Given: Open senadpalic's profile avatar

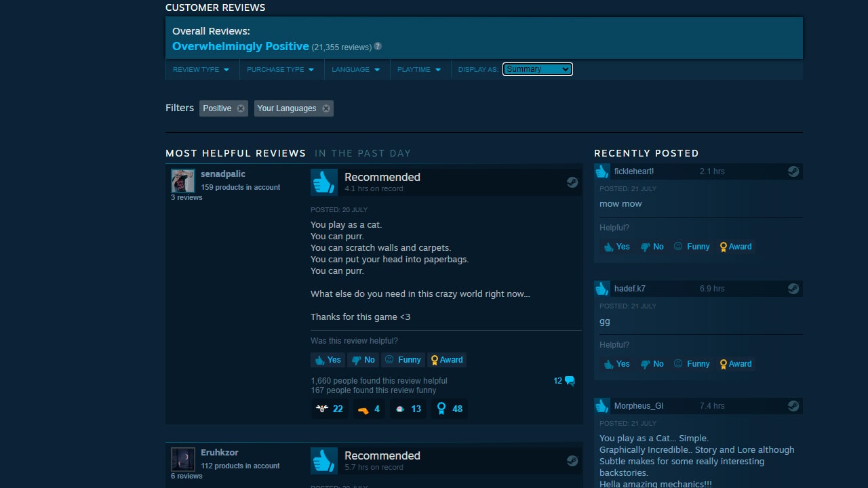Looking at the screenshot, I should pos(183,181).
